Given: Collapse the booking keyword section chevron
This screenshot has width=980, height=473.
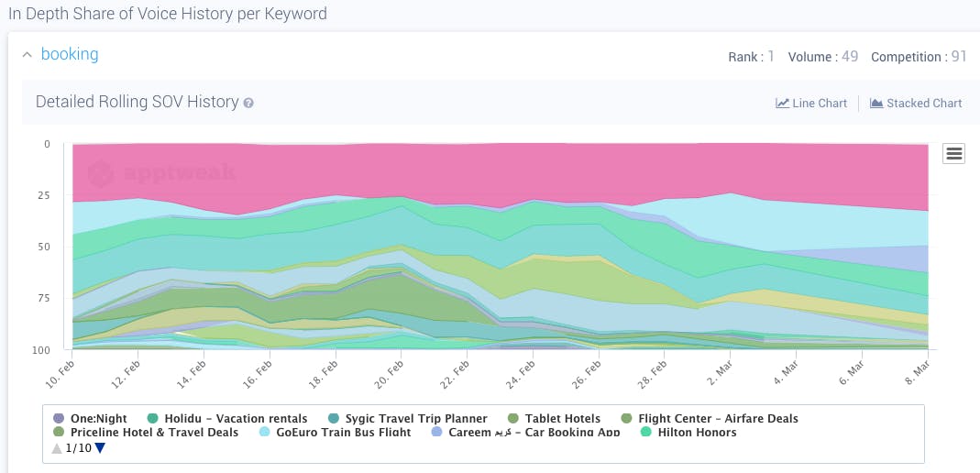Looking at the screenshot, I should pyautogui.click(x=27, y=55).
